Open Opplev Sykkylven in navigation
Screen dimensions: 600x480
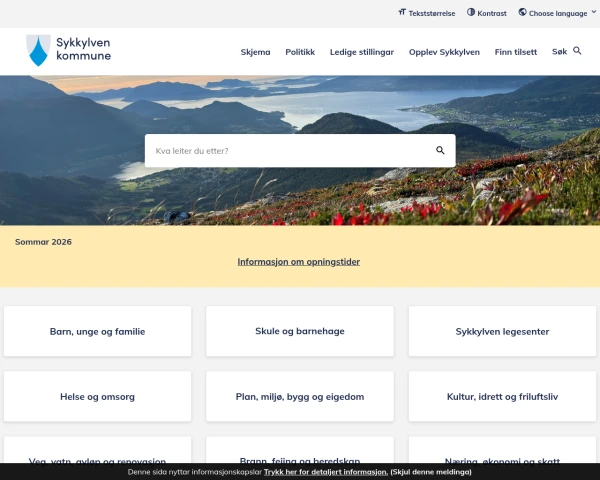point(444,52)
